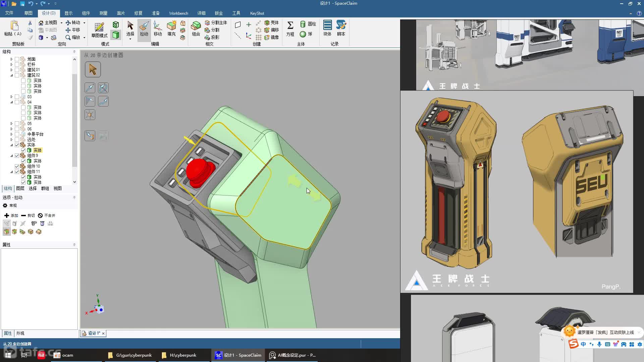This screenshot has width=644, height=362.
Task: Create a 圆柱 (Cylinder) body
Action: pos(308,24)
